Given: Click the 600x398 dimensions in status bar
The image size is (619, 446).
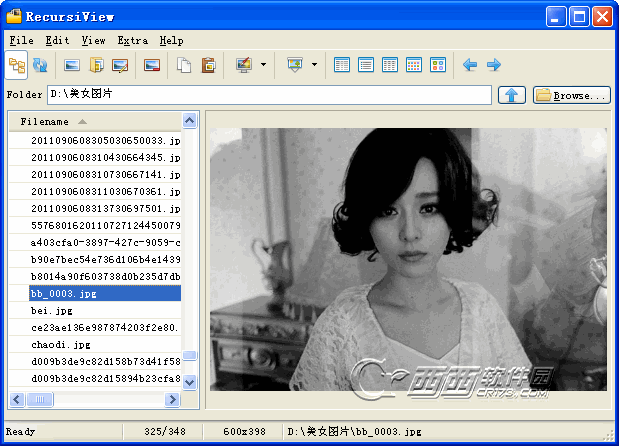Looking at the screenshot, I should click(244, 431).
